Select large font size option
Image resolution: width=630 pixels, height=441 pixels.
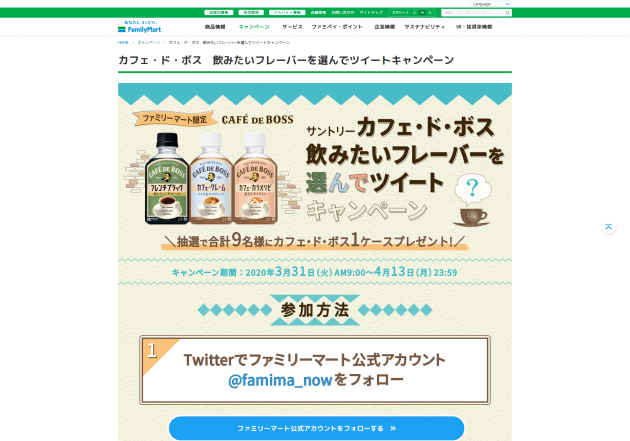430,13
